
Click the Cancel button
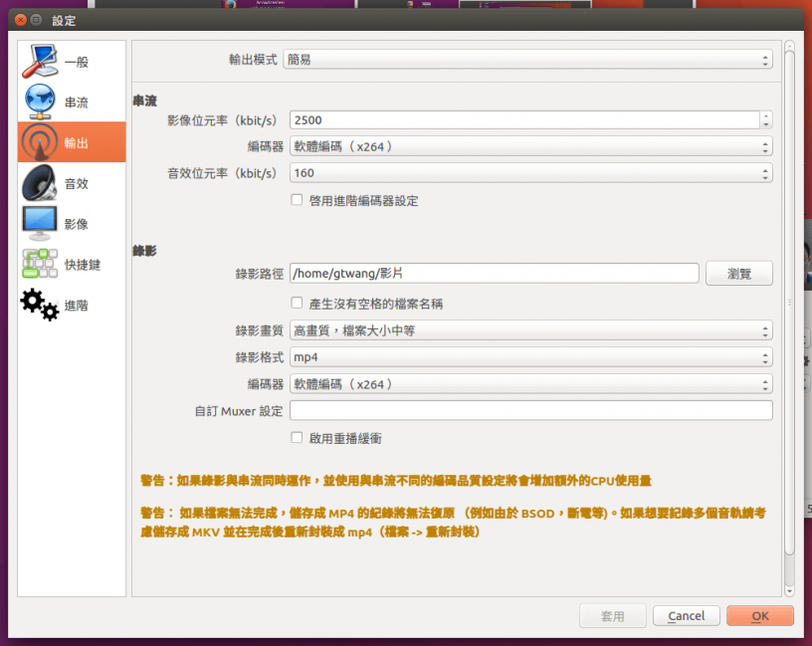click(x=686, y=615)
